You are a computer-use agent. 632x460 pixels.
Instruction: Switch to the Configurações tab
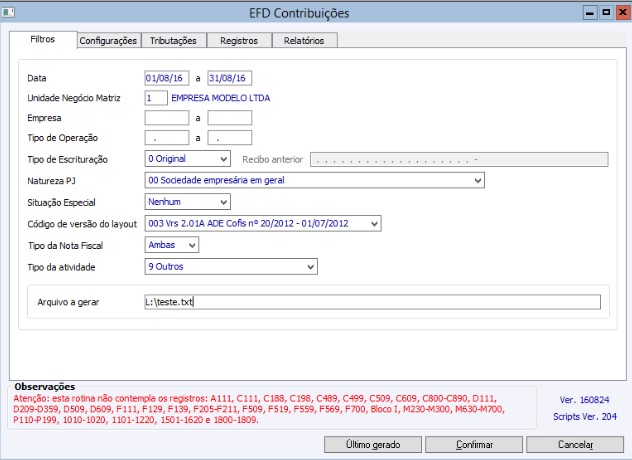coord(108,41)
